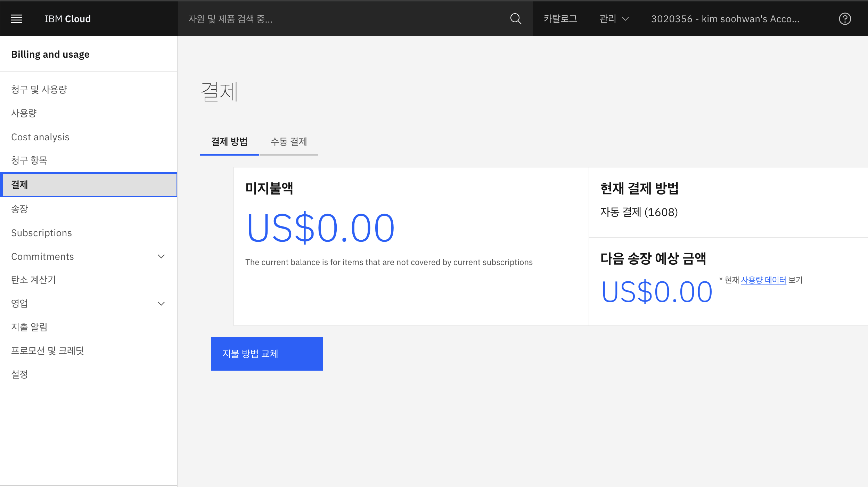Open the help question mark icon
Image resolution: width=868 pixels, height=487 pixels.
point(845,19)
